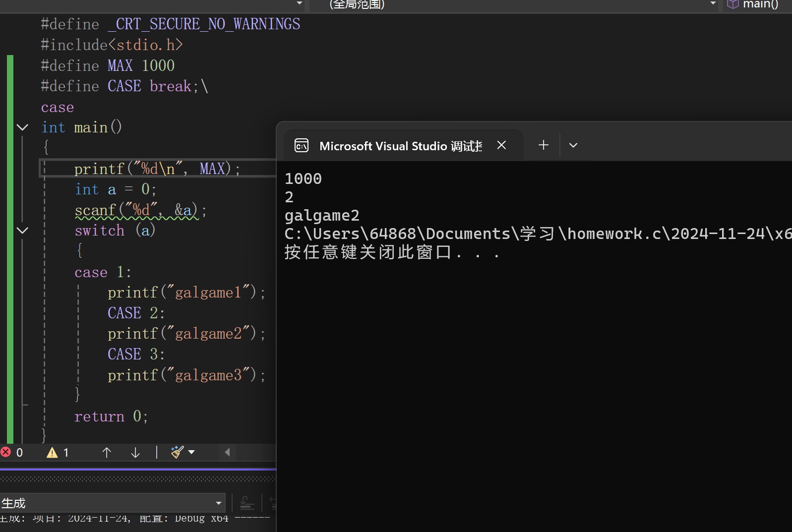The image size is (792, 532).
Task: Click the 'int a = 0;' line
Action: (116, 189)
